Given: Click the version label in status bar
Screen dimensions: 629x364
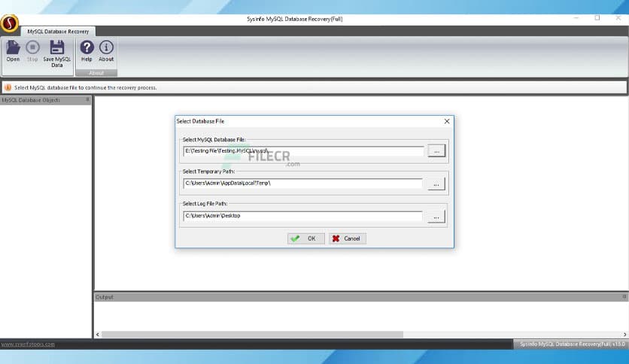Looking at the screenshot, I should coord(572,344).
